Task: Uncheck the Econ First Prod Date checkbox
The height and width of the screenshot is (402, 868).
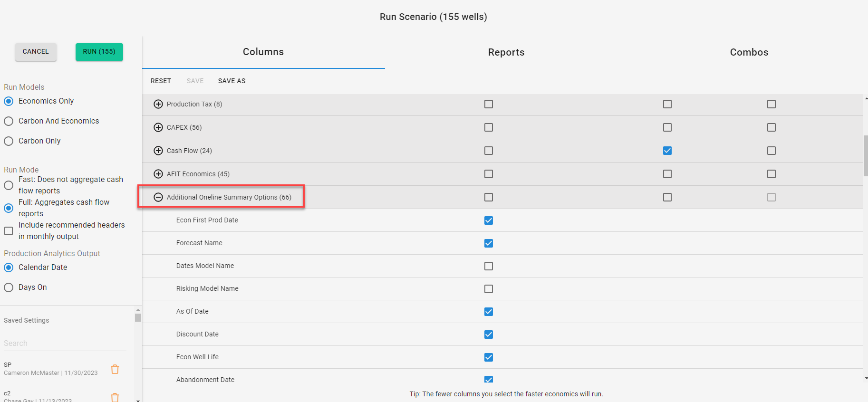Action: point(489,220)
